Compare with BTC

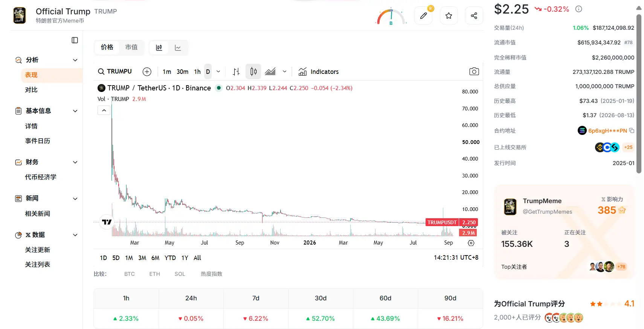130,274
